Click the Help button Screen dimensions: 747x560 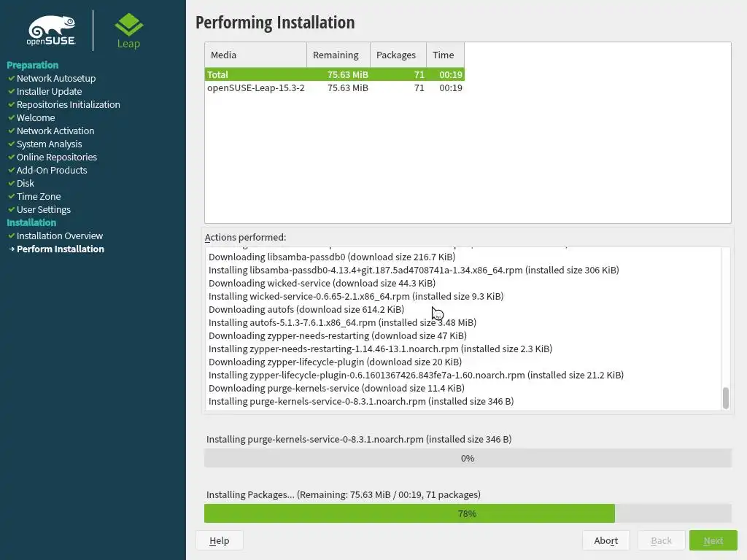pos(219,540)
